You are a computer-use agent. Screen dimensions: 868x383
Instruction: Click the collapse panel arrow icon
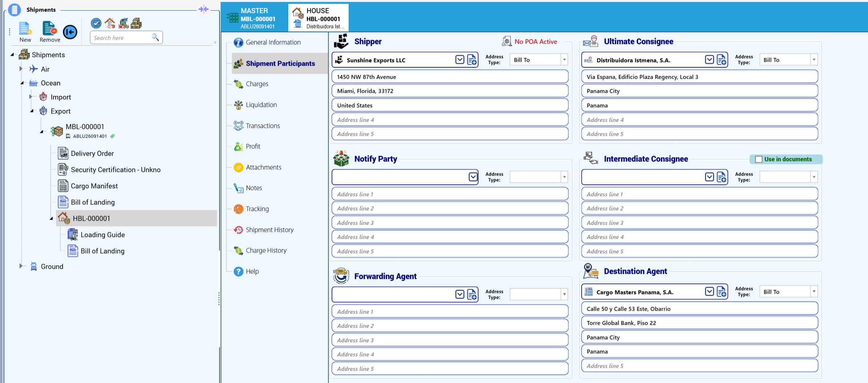[x=70, y=32]
